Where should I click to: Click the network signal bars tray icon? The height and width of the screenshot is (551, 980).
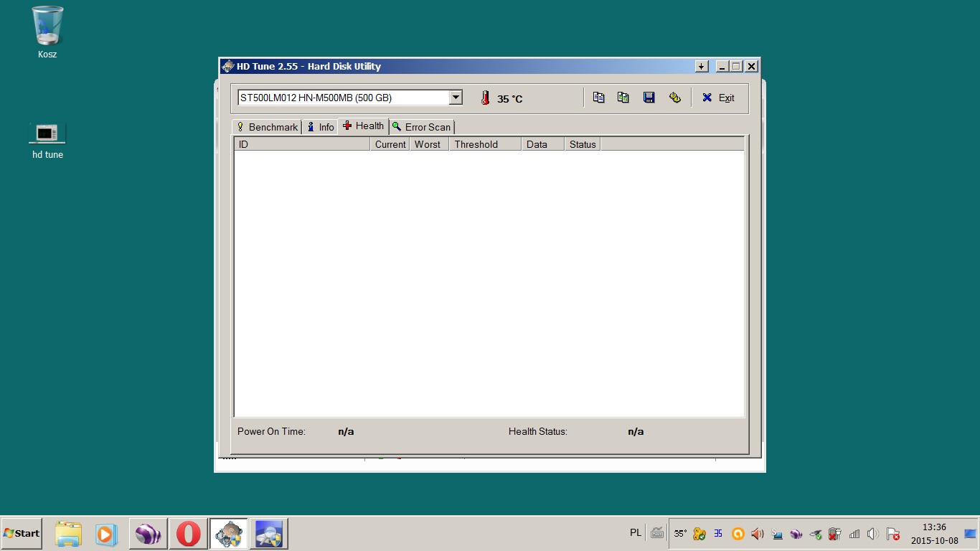854,534
